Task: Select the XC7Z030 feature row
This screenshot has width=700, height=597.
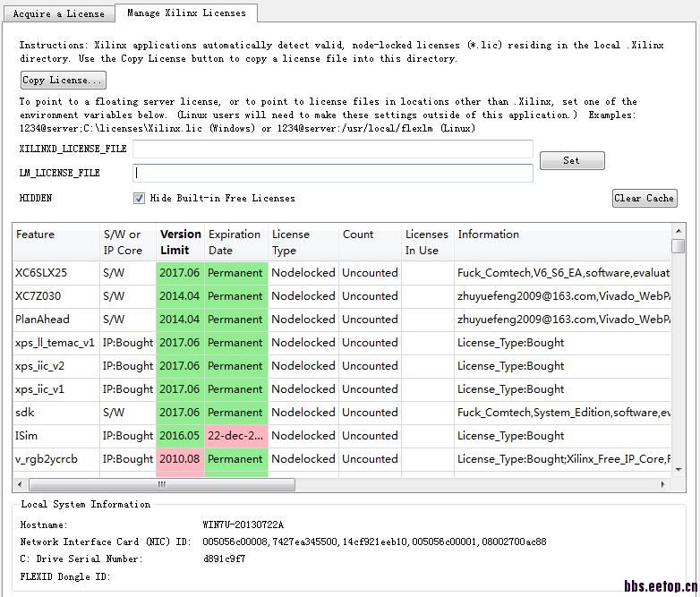Action: pyautogui.click(x=342, y=296)
